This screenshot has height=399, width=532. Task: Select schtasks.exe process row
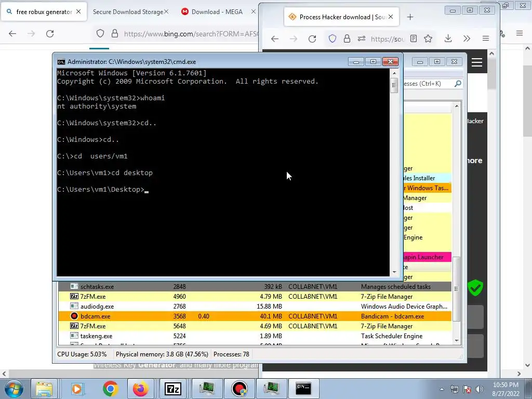(255, 287)
